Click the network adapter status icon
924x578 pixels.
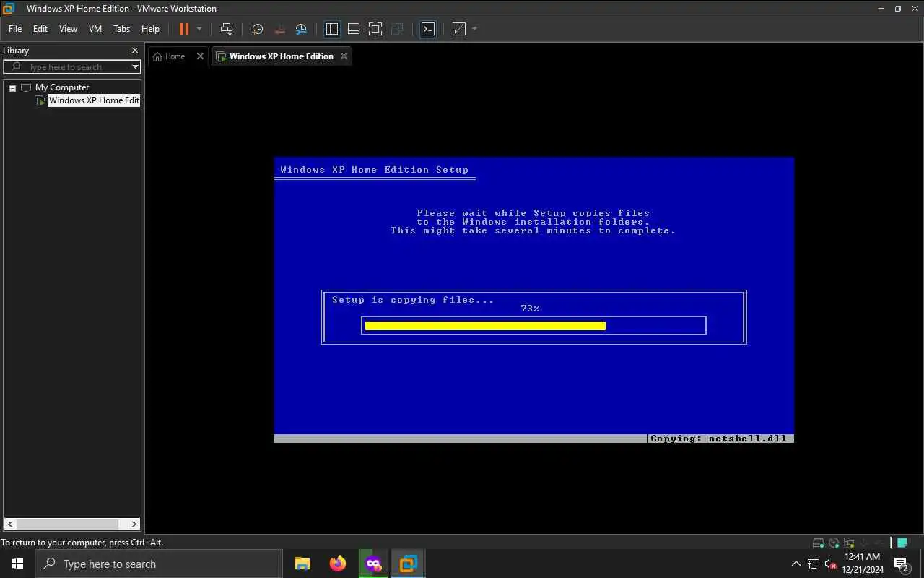(x=849, y=543)
